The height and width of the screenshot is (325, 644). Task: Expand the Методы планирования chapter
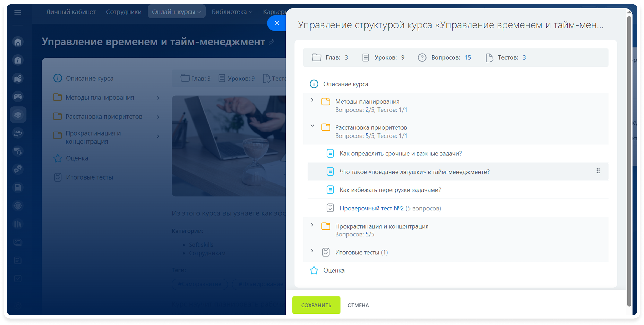312,100
